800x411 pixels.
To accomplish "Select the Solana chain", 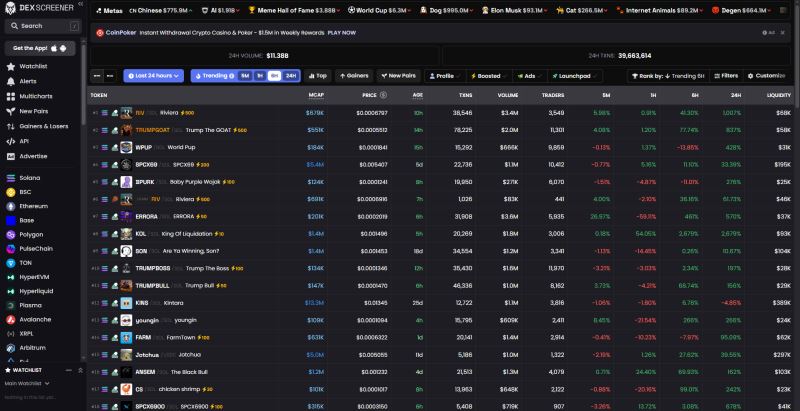I will click(30, 178).
